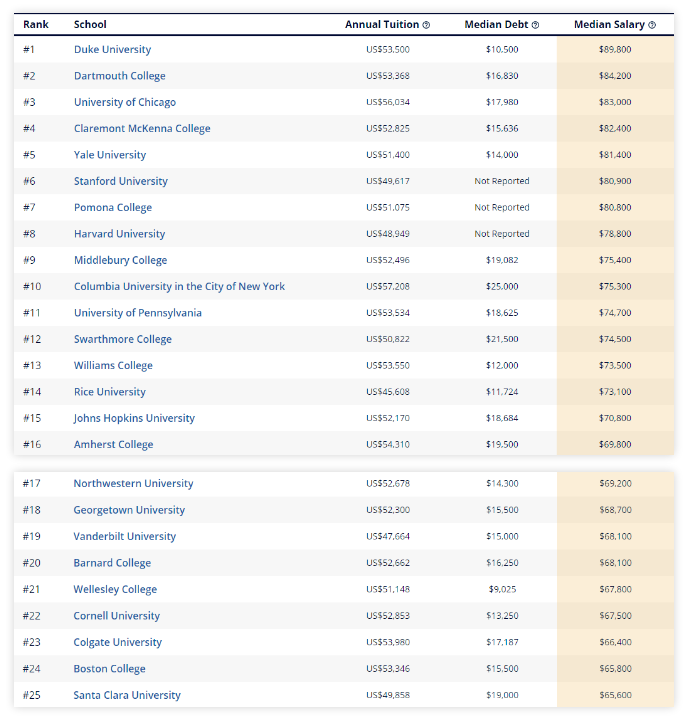Open the Dartmouth College link

120,76
